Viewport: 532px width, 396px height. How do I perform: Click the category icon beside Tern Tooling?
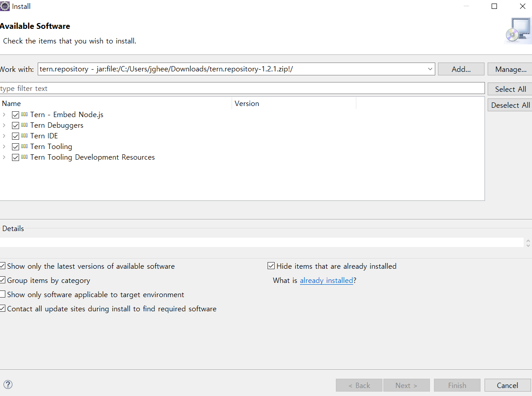[x=24, y=146]
